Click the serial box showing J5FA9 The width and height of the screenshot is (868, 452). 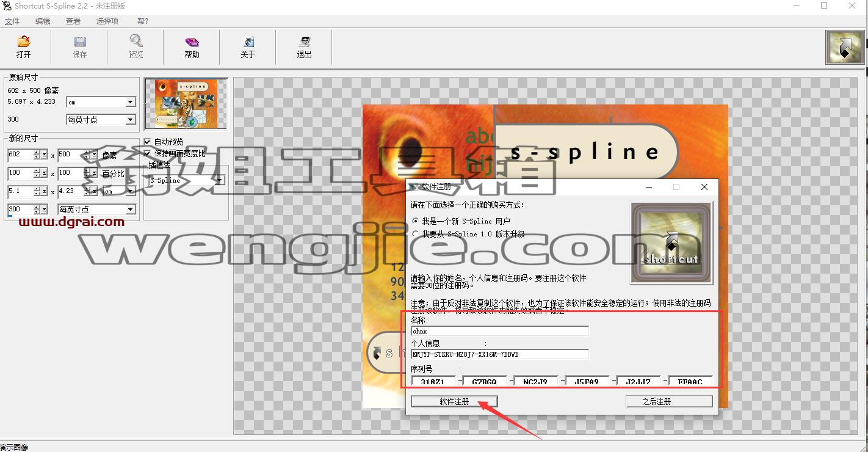587,381
